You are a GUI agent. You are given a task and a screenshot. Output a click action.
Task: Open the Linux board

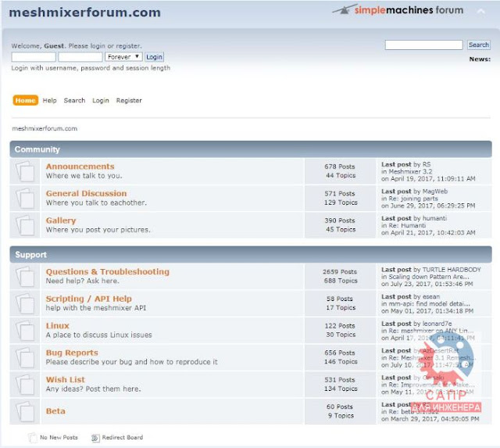(x=57, y=325)
